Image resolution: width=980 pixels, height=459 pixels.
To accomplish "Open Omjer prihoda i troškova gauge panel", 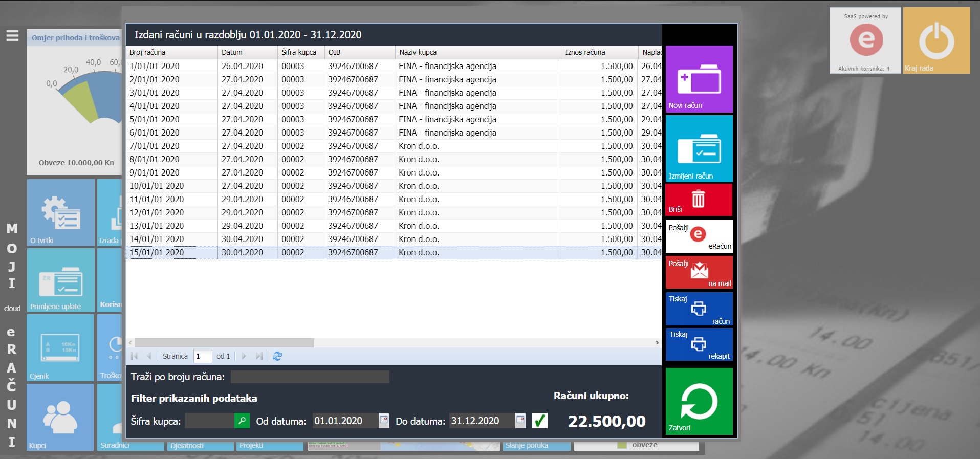I will tap(74, 102).
